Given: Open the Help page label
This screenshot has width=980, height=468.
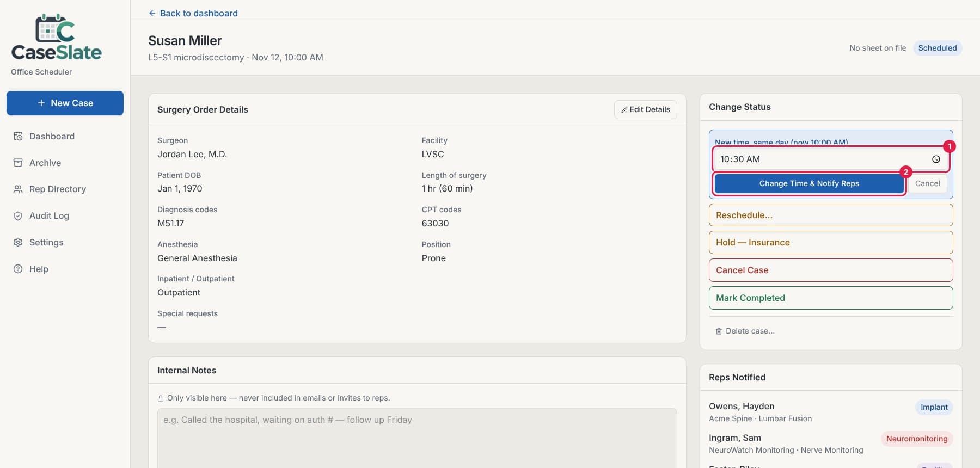Looking at the screenshot, I should tap(39, 269).
